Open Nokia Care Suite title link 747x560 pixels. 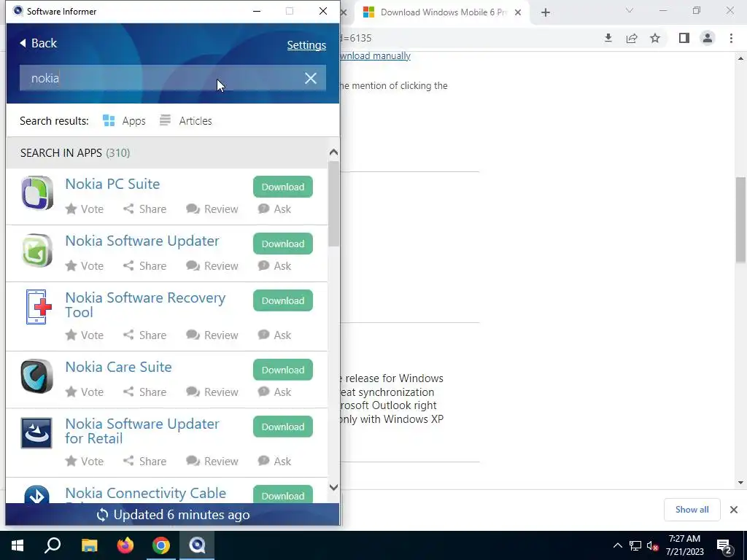pos(118,367)
